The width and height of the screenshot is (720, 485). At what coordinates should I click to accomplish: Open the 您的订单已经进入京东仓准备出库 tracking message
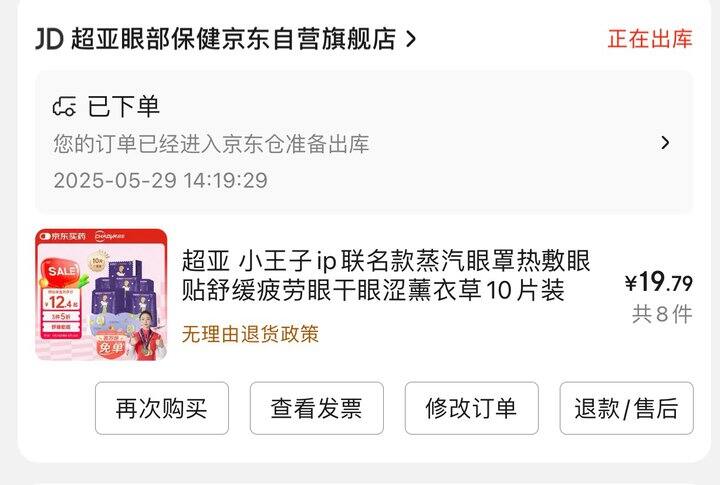coord(211,144)
